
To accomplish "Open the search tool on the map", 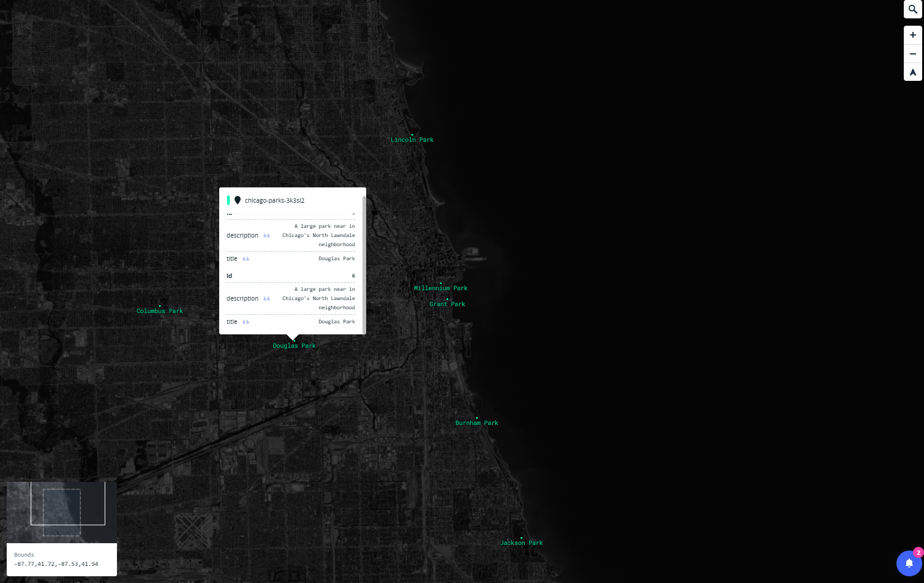I will tap(912, 9).
